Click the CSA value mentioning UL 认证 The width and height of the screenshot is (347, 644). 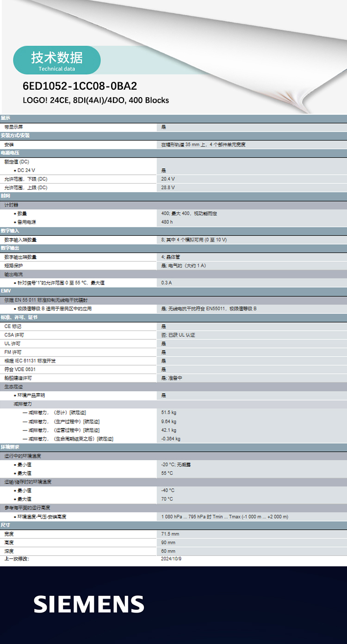pos(178,335)
